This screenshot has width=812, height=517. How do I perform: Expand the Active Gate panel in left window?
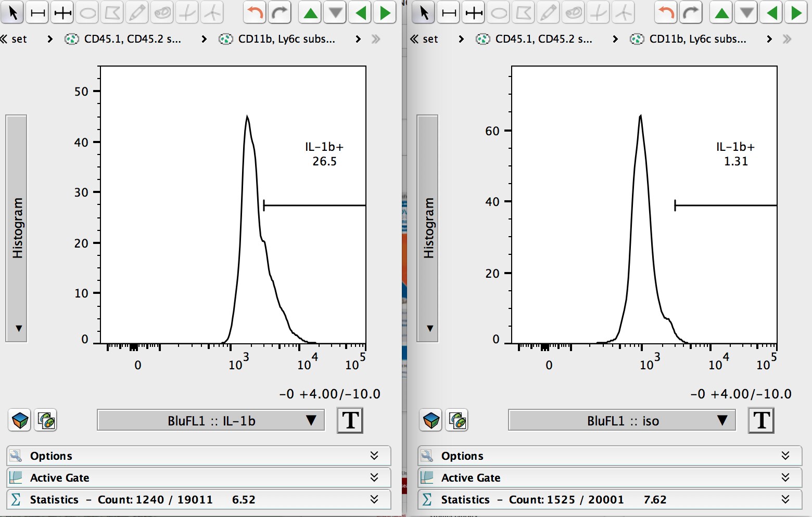(x=198, y=477)
